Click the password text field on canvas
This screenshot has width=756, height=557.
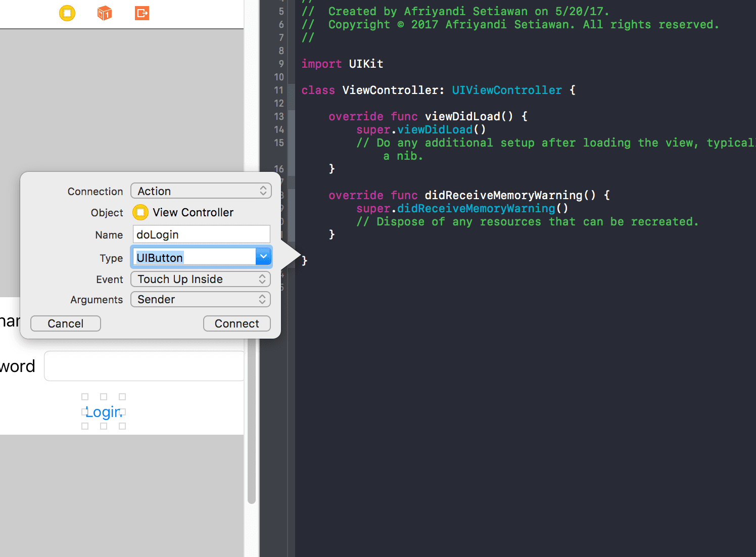144,366
